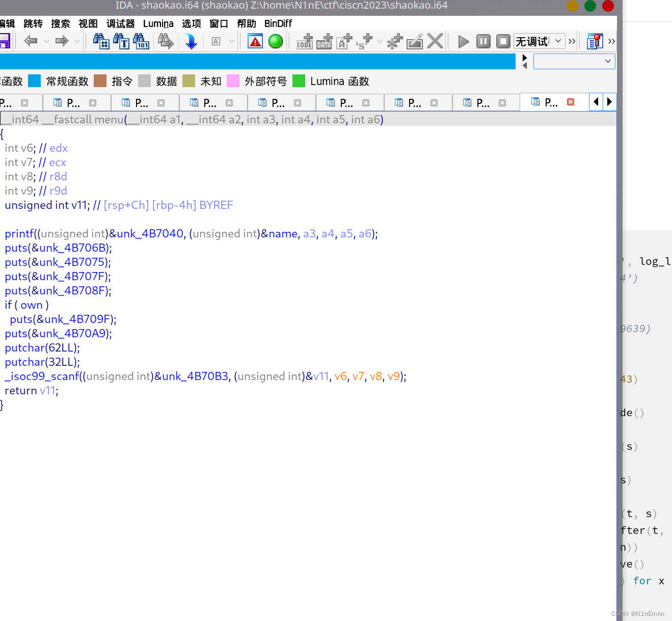
Task: Expand the toolbar overflow chevron after debugger dropdown
Action: [x=572, y=41]
